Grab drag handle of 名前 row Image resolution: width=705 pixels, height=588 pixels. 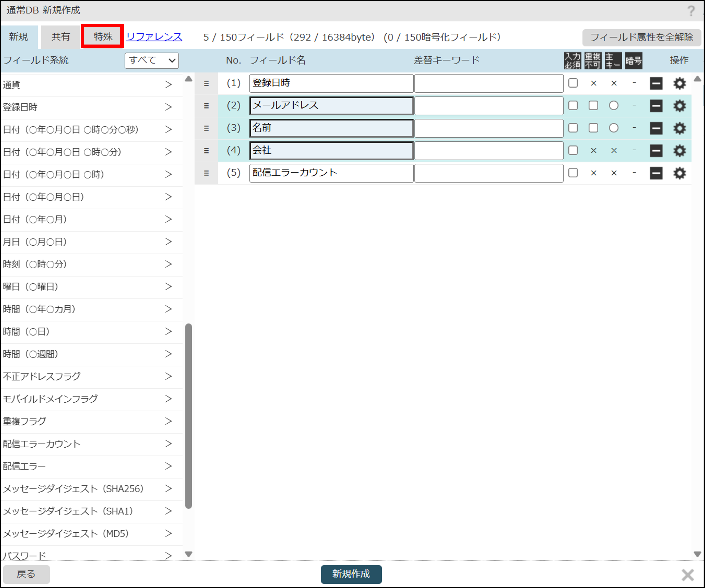(x=206, y=128)
